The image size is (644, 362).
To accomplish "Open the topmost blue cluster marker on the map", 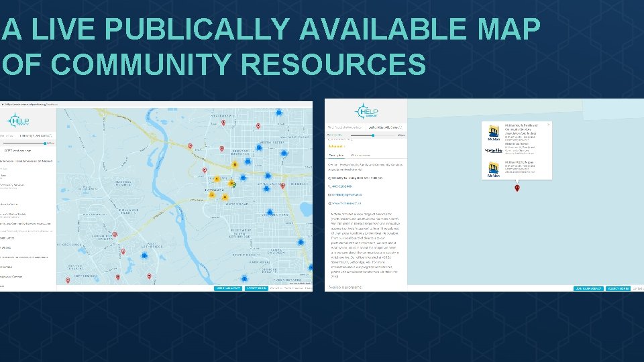I will tap(279, 113).
